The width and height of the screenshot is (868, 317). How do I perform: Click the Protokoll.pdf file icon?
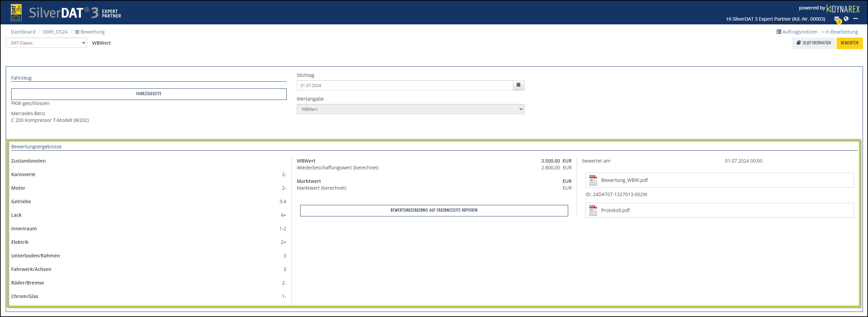point(593,210)
